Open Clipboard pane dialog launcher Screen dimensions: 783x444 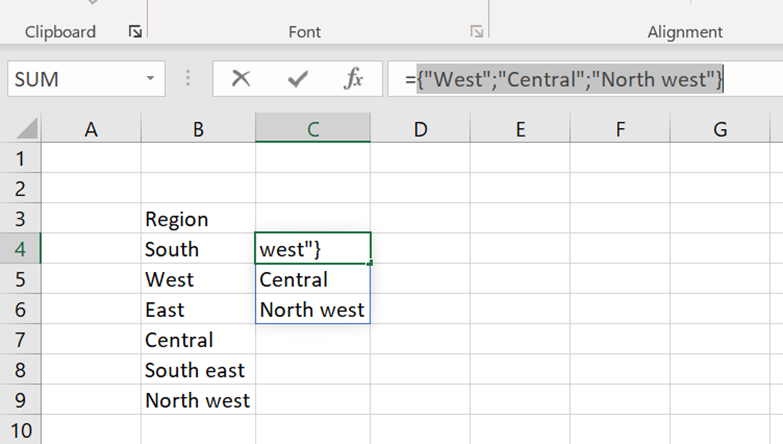[x=135, y=32]
